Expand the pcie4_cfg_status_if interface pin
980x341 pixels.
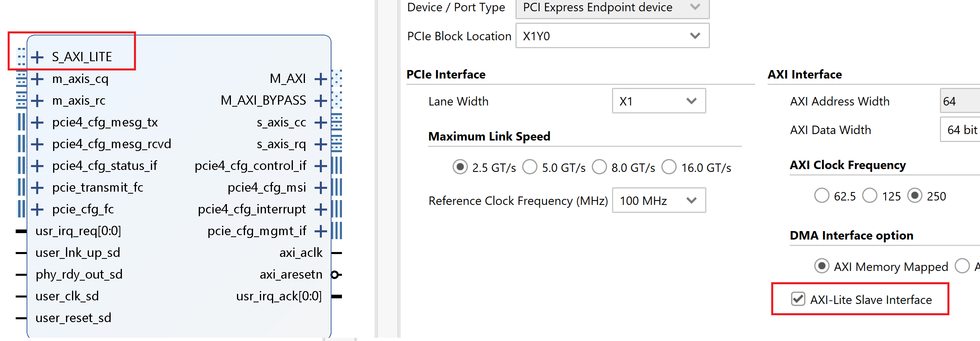(x=38, y=165)
